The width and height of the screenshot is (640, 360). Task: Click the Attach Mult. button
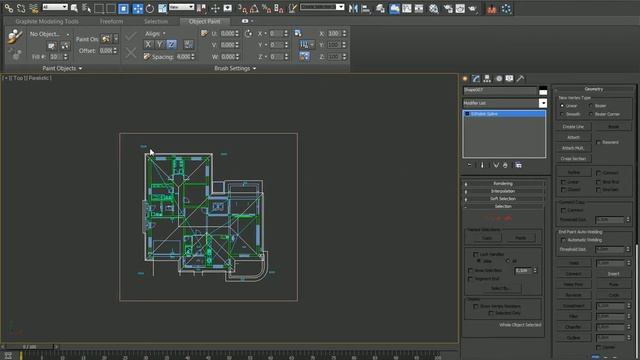pos(573,148)
